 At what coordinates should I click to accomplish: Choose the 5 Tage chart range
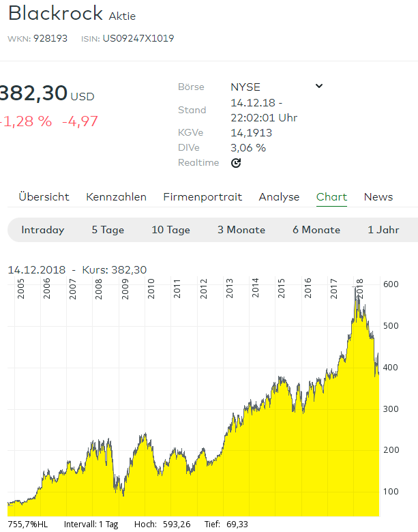tap(108, 230)
